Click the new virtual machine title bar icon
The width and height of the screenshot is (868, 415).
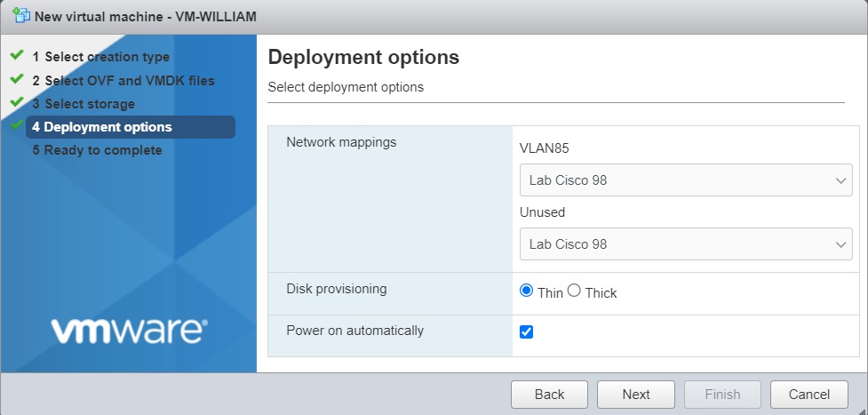(20, 17)
